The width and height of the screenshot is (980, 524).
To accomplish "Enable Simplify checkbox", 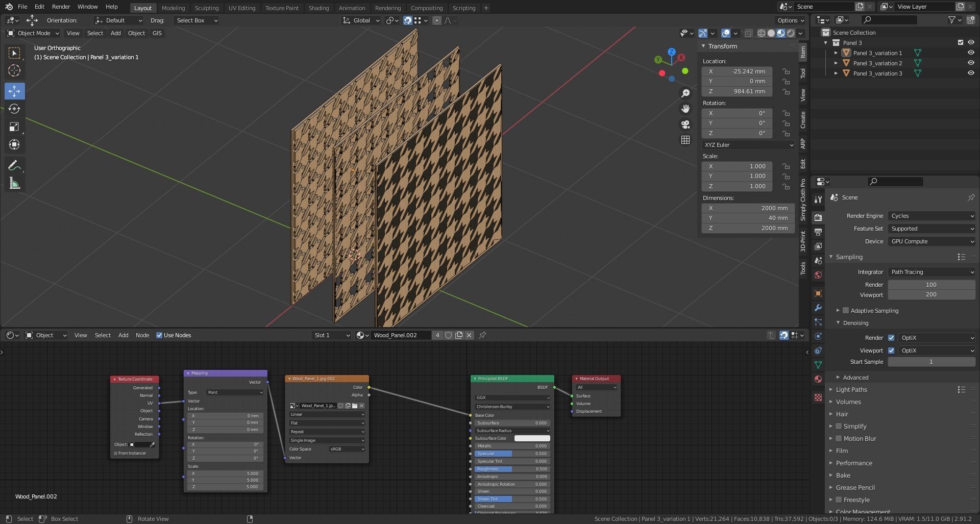I will pos(839,426).
